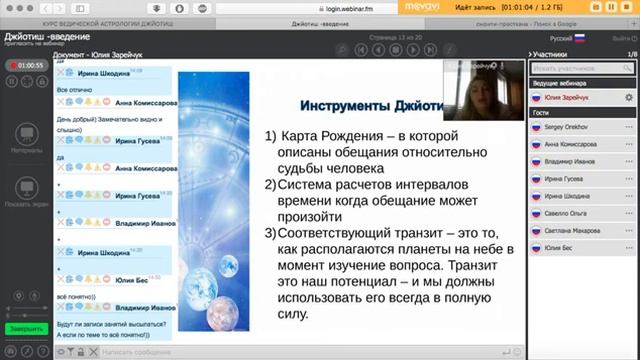This screenshot has width=640, height=360.
Task: Send message with enter-arrow icon
Action: tap(506, 352)
